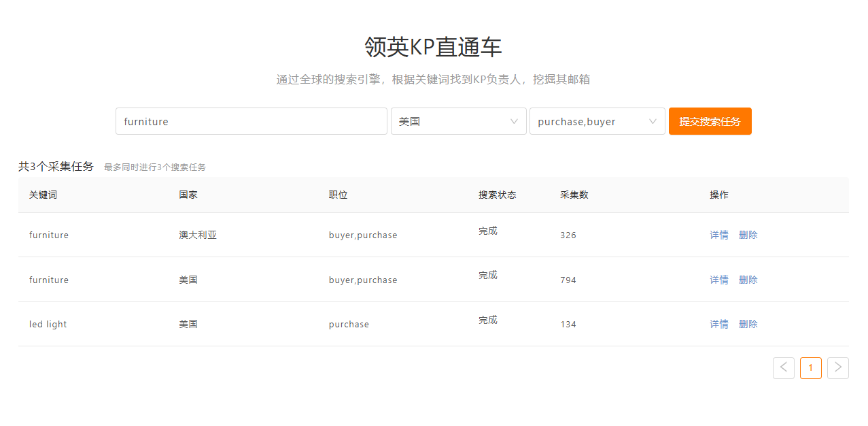This screenshot has width=868, height=426.
Task: Open 详情 for the led light task
Action: click(x=719, y=324)
